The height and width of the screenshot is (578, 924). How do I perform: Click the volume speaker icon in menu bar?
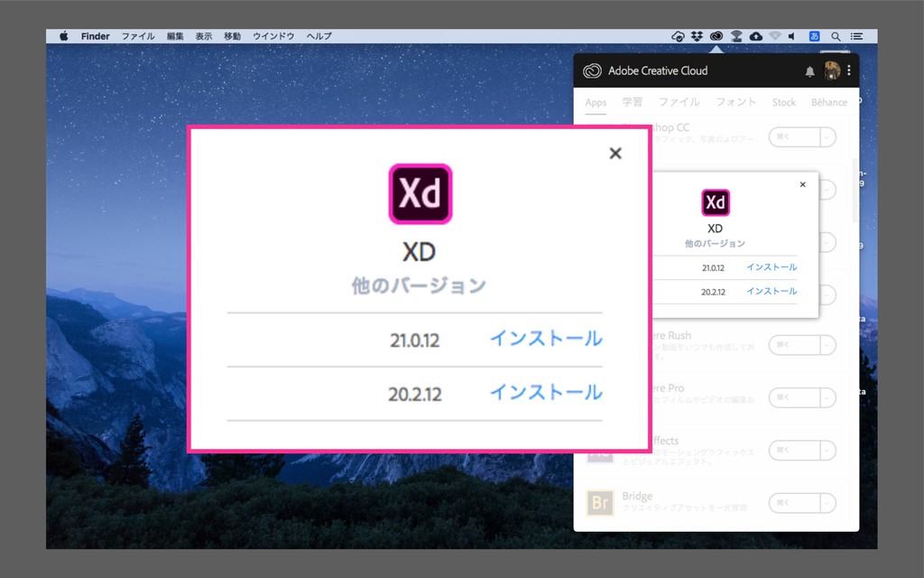click(x=792, y=36)
